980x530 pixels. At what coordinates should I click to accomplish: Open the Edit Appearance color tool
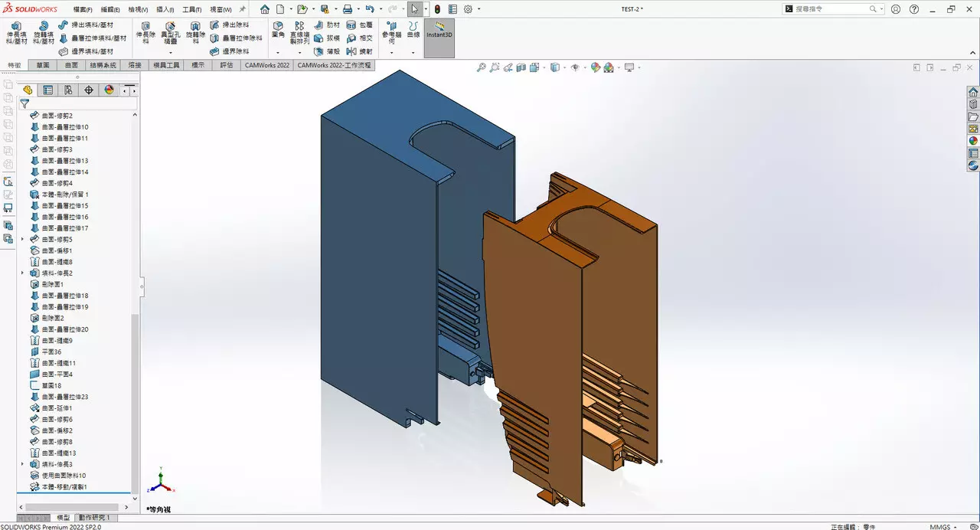(596, 67)
